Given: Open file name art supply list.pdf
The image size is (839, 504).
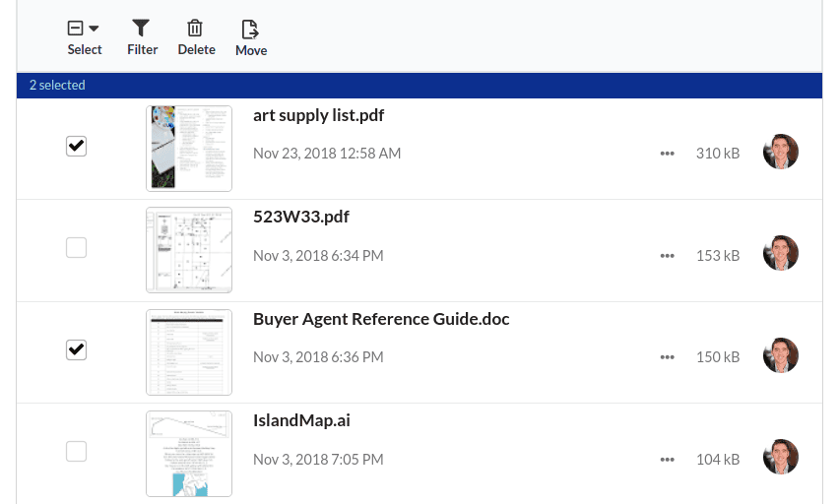Looking at the screenshot, I should [x=318, y=115].
